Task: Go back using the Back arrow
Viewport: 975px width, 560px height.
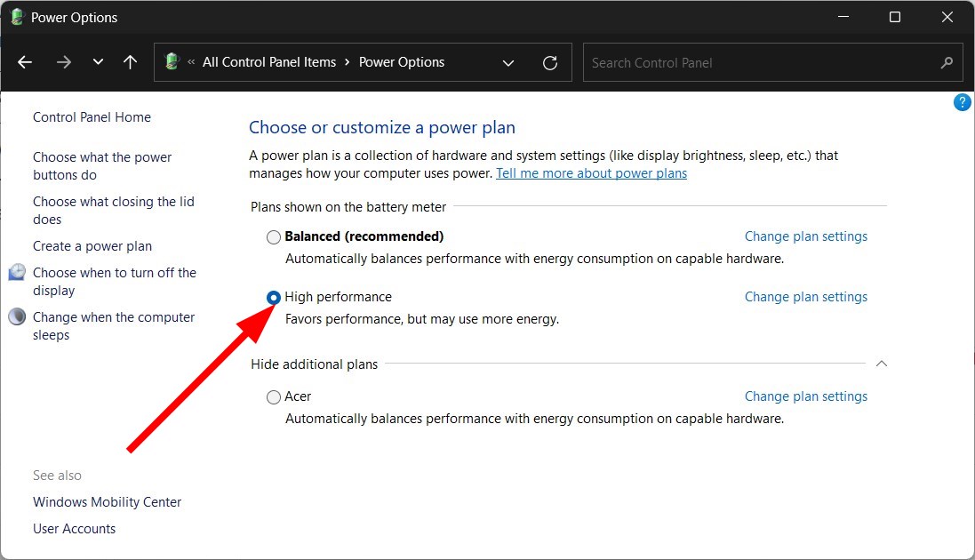Action: [x=25, y=62]
